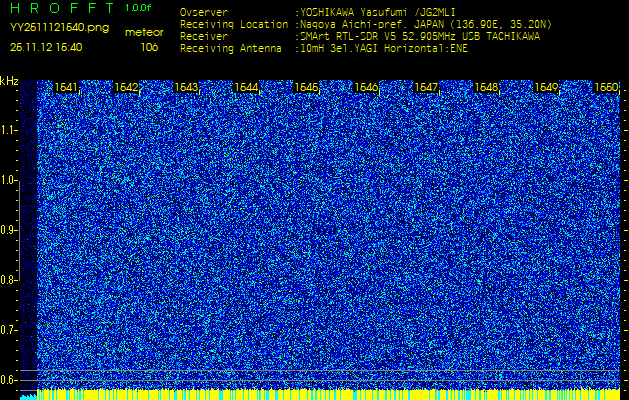The height and width of the screenshot is (400, 629).
Task: Click the "0.6" frequency axis label
Action: 8,380
